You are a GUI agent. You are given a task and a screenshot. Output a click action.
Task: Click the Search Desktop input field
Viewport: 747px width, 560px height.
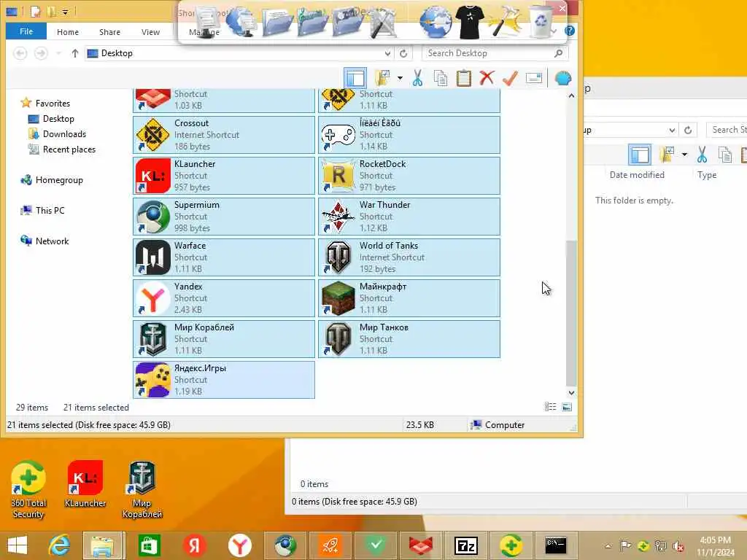488,53
